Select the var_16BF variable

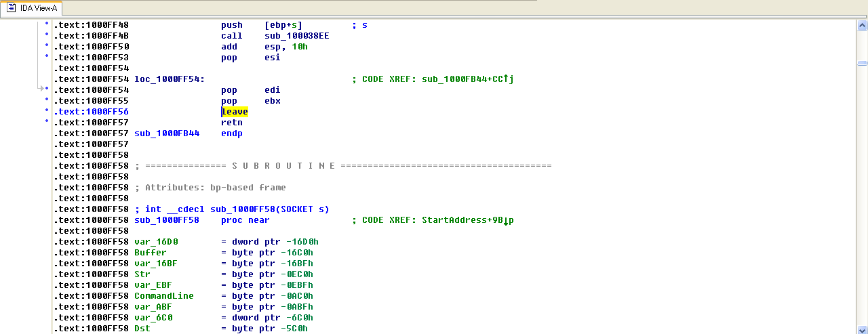(x=156, y=264)
